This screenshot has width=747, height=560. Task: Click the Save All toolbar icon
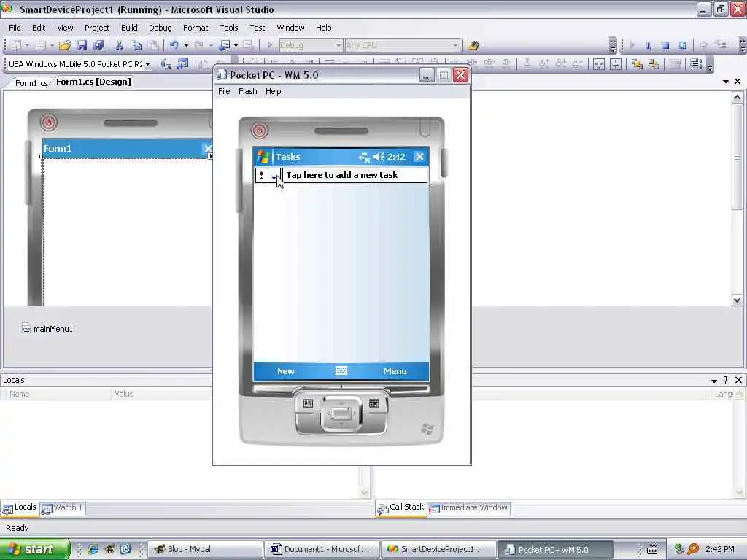click(x=98, y=45)
